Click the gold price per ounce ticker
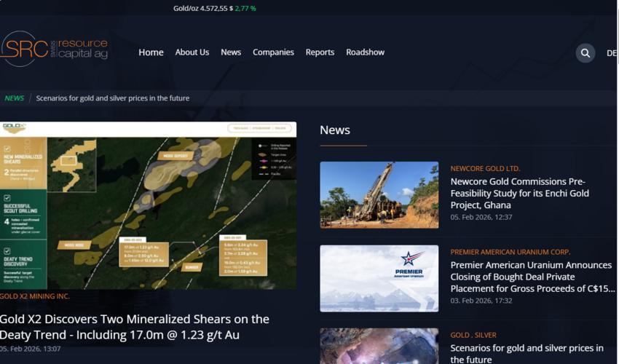 pos(214,9)
